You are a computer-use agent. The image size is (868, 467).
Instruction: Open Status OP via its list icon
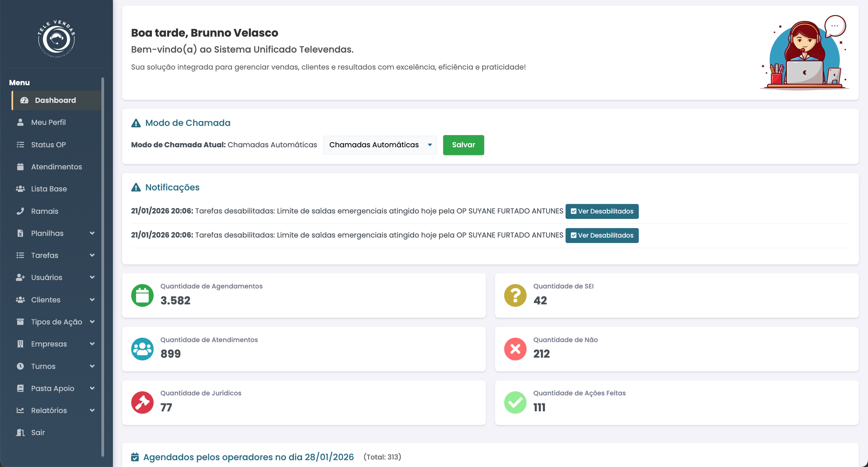click(20, 145)
